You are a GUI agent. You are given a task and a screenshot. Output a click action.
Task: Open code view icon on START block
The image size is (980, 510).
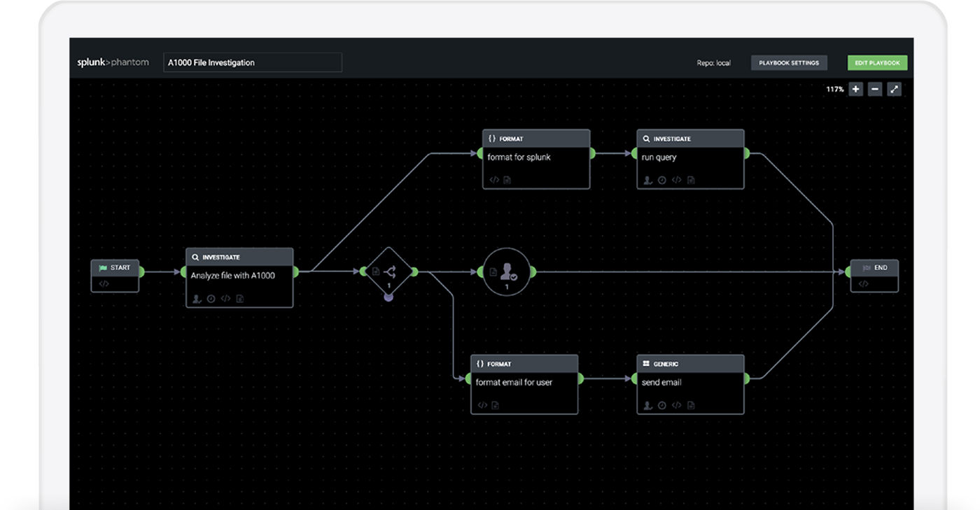click(x=104, y=284)
